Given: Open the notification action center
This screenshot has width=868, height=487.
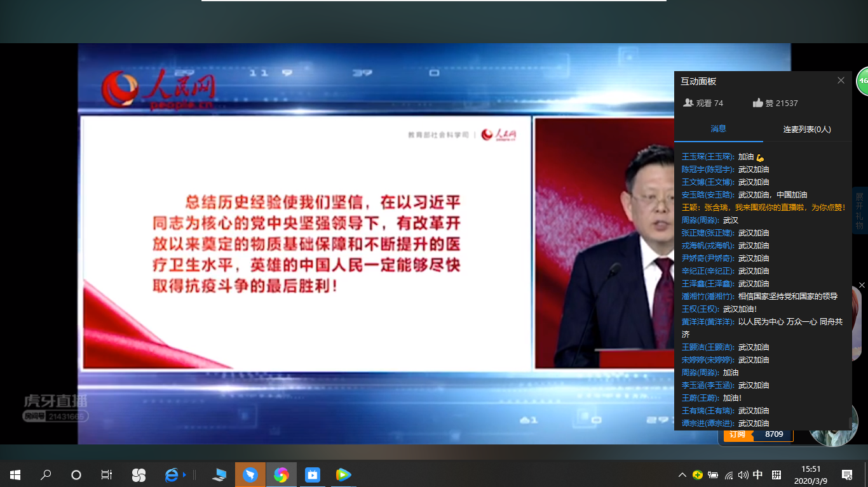Looking at the screenshot, I should pos(846,474).
